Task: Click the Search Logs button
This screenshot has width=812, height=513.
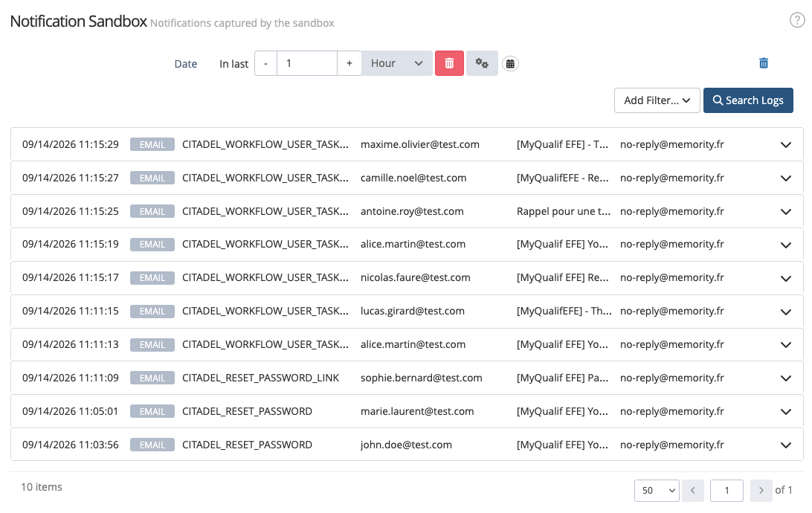Action: pos(748,100)
